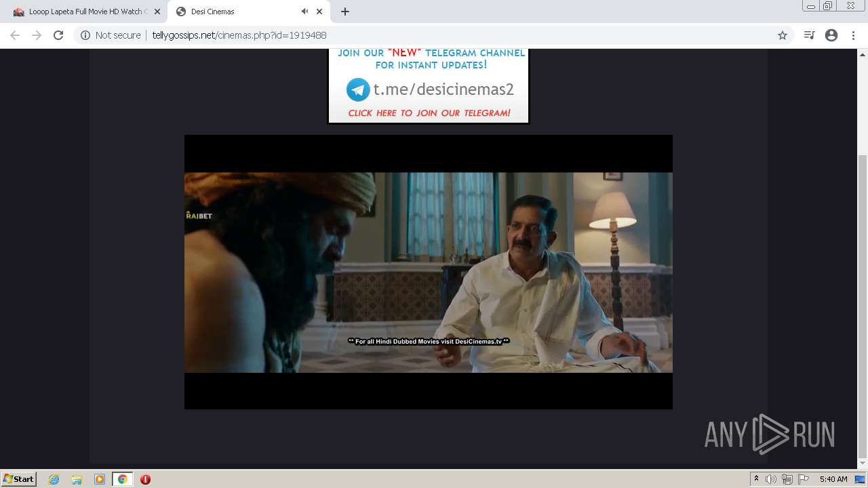The image size is (868, 488).
Task: Reload the current page
Action: coord(58,35)
